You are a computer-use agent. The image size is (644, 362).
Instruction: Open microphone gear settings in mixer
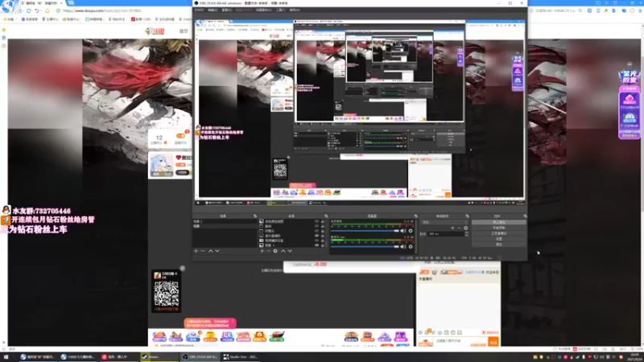point(411,246)
